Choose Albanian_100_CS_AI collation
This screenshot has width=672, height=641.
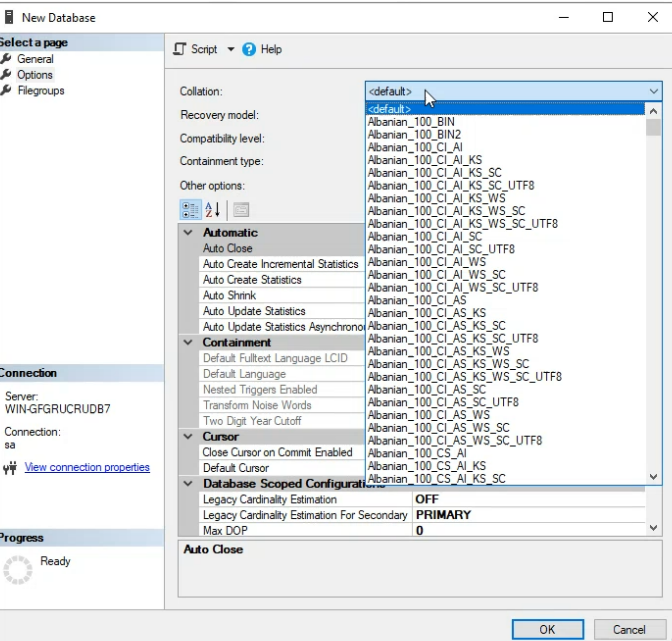[x=505, y=453]
